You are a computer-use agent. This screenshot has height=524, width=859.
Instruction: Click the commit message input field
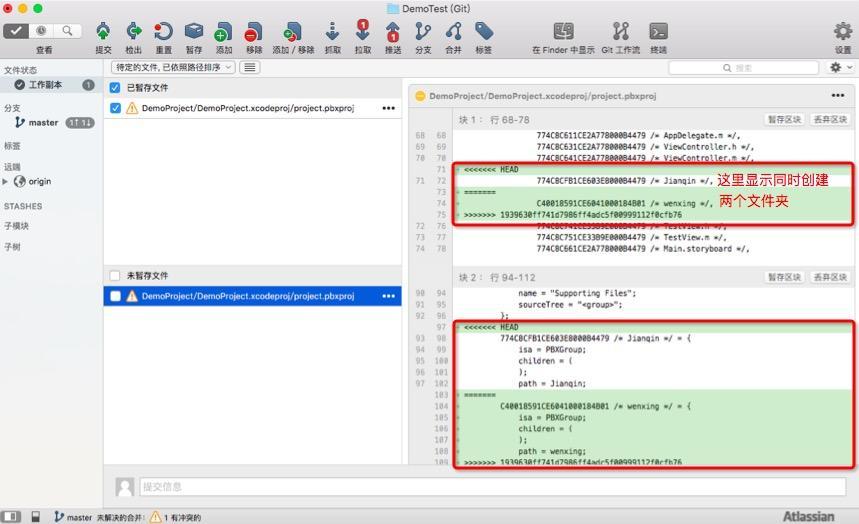pos(493,486)
